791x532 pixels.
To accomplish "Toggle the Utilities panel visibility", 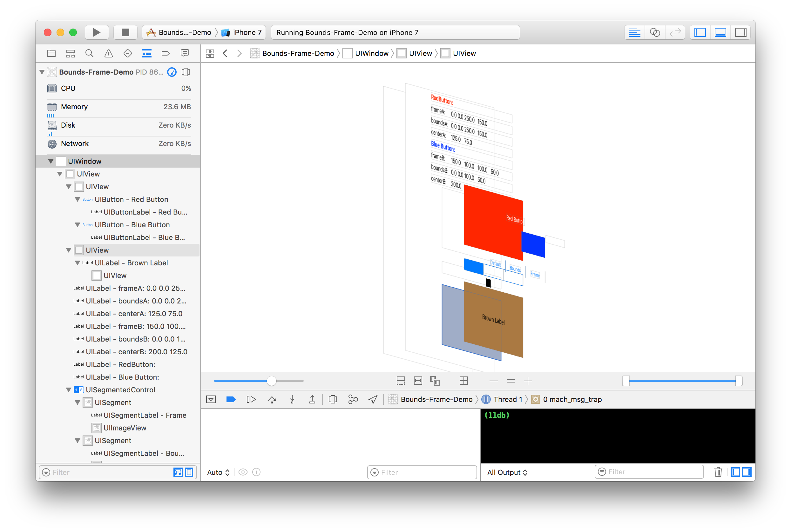I will (x=740, y=32).
